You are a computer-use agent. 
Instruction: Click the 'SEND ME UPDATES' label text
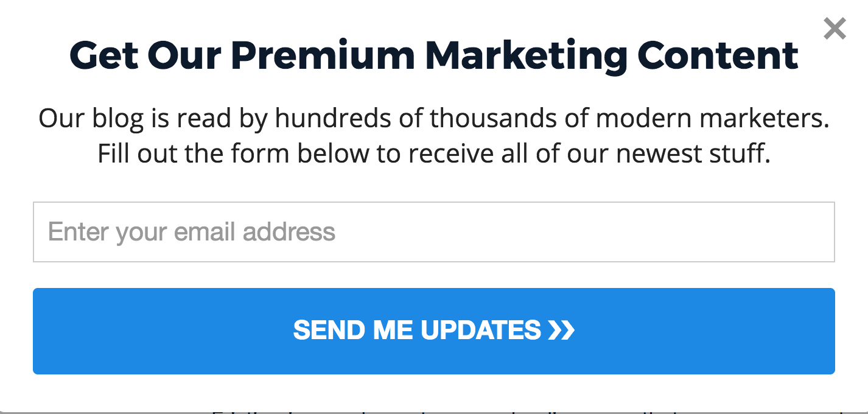417,330
